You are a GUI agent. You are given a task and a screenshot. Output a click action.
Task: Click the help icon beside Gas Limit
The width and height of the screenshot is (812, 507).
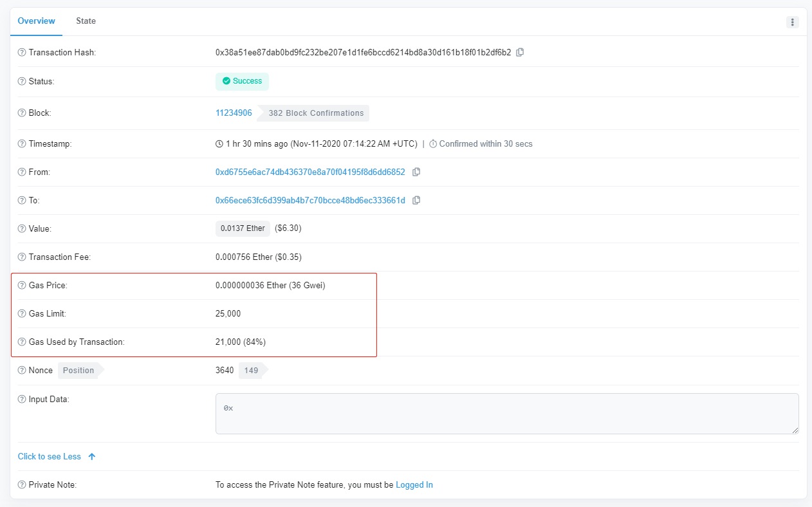(x=22, y=314)
